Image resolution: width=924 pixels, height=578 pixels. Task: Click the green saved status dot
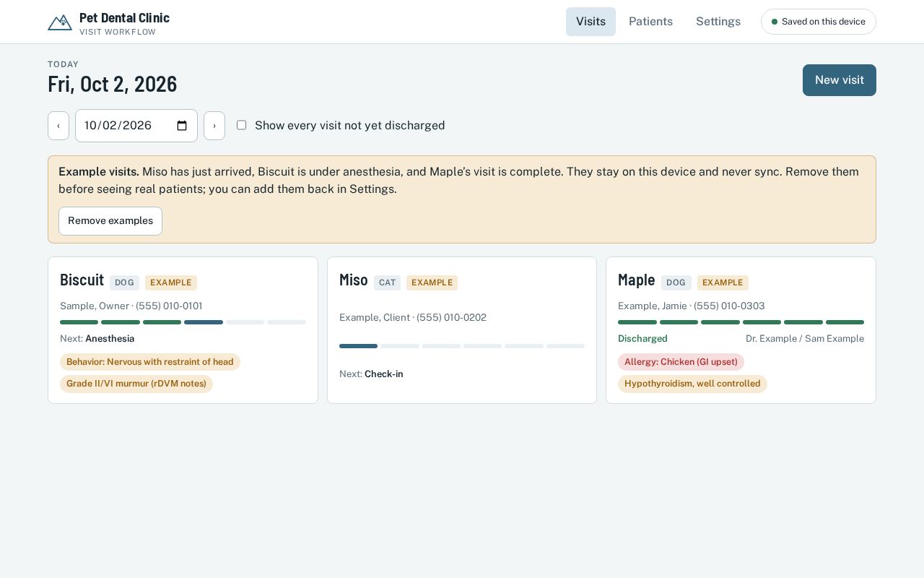[775, 22]
